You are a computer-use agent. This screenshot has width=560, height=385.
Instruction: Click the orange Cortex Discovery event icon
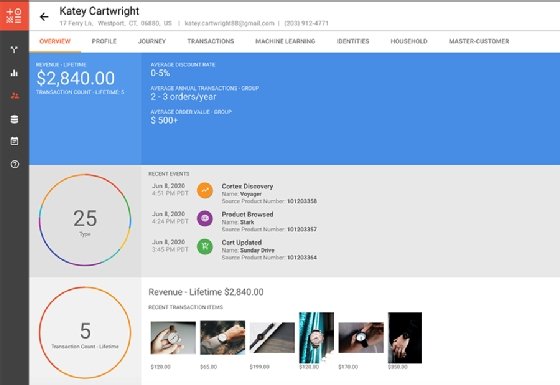click(205, 190)
